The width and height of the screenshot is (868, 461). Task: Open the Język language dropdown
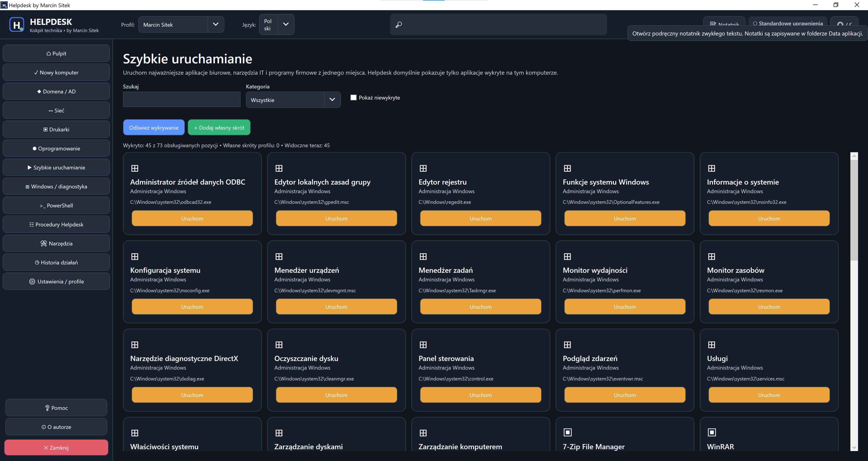[x=277, y=24]
